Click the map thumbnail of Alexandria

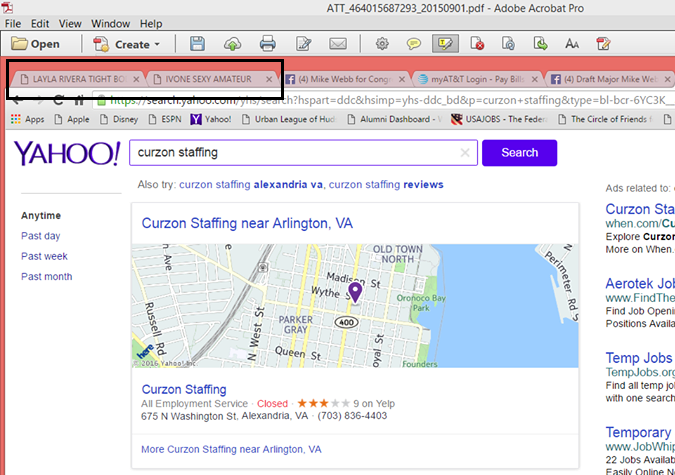(355, 306)
